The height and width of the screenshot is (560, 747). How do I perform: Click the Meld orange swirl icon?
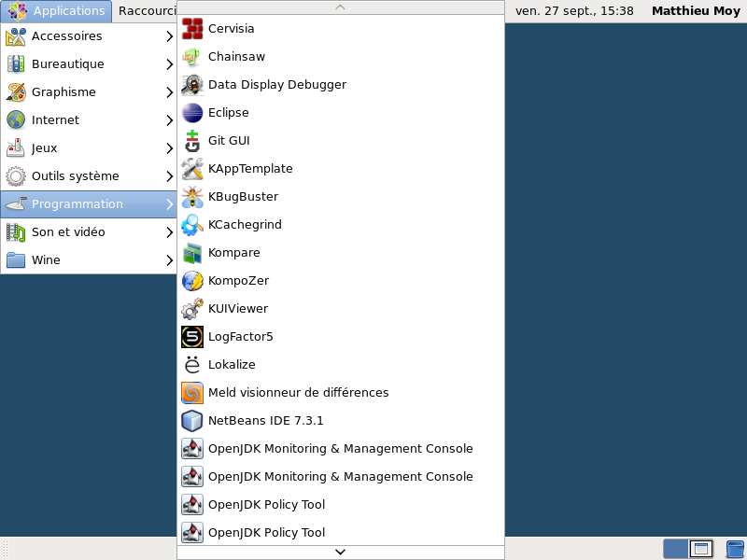[192, 393]
